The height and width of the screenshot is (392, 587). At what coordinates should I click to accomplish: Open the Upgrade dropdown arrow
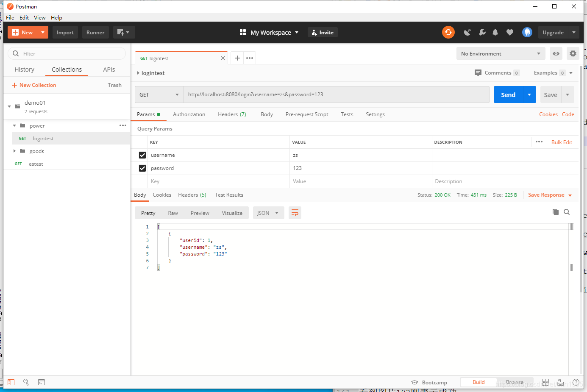(x=574, y=32)
